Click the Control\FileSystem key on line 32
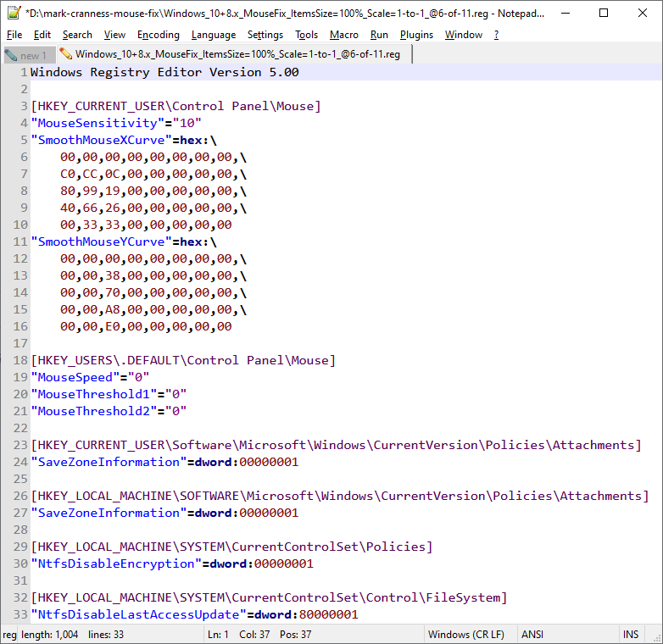Image resolution: width=663 pixels, height=644 pixels. [269, 597]
